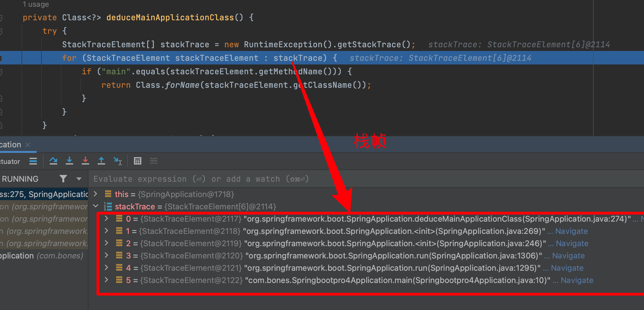Expand stack trace element 5

[x=106, y=280]
